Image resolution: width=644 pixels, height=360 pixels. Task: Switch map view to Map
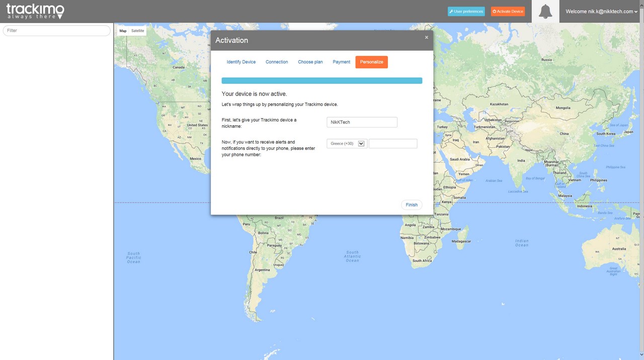click(123, 31)
